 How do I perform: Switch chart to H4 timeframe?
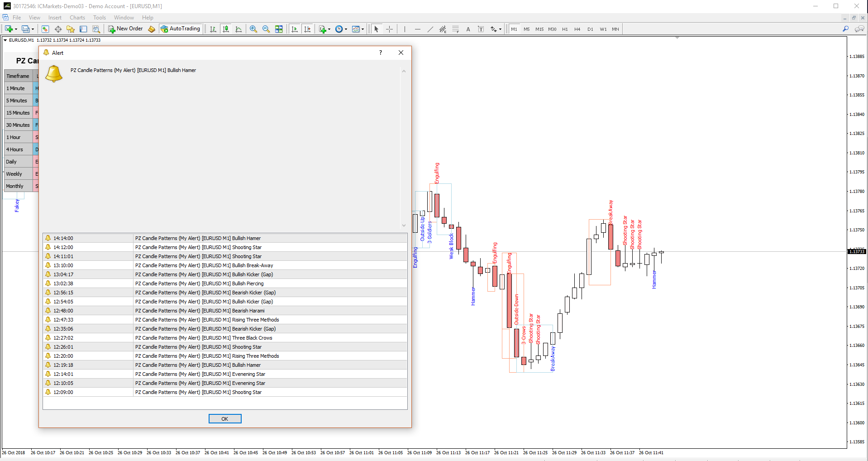tap(577, 29)
